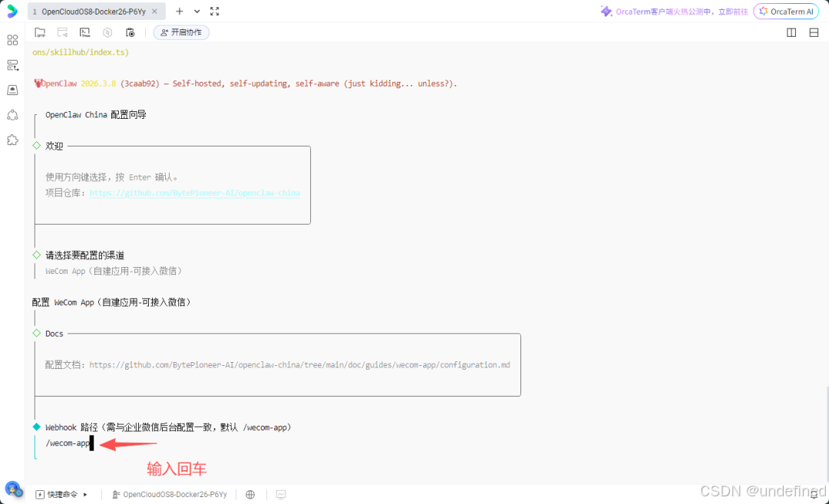The image size is (829, 504).
Task: Click the 'ons/skillhub/index.ts)' yellow text
Action: (x=81, y=52)
